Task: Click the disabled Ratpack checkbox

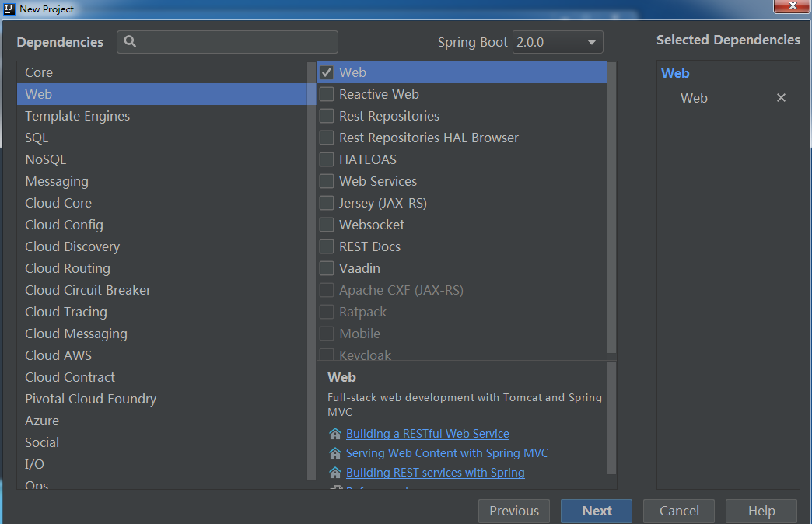Action: 326,312
